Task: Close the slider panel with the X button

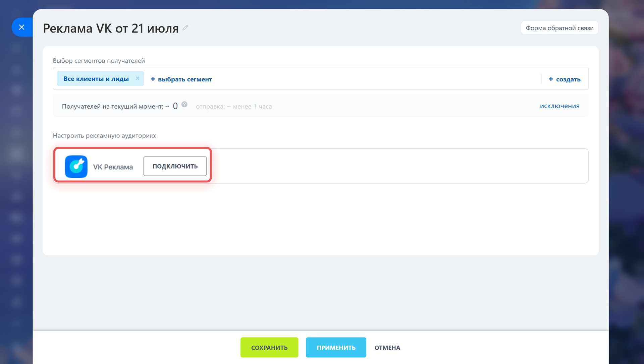Action: tap(22, 27)
